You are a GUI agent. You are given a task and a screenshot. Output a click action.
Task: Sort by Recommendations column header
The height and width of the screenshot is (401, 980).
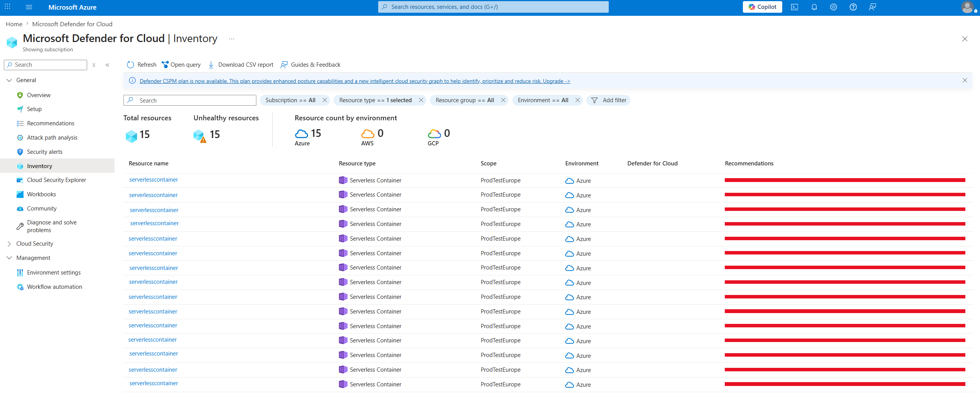click(749, 163)
